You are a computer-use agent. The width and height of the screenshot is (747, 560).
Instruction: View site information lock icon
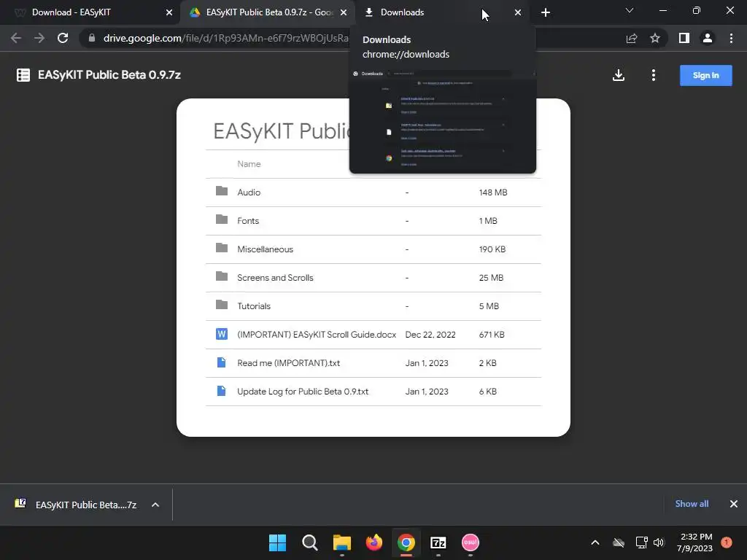92,38
